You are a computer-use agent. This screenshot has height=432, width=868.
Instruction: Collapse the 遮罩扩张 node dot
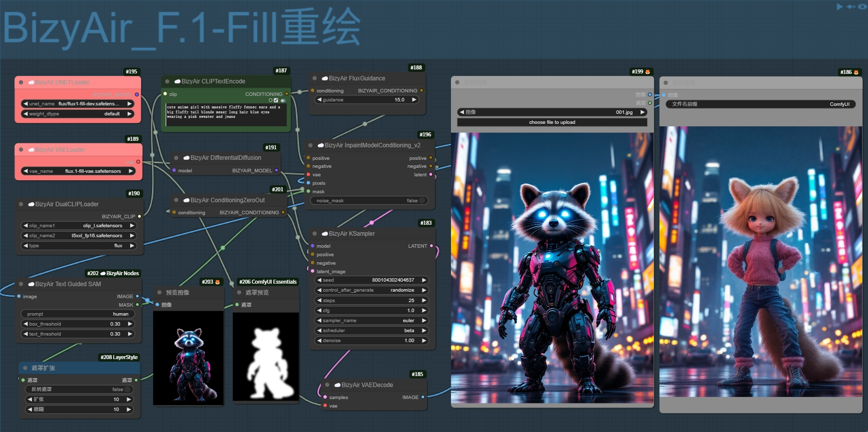25,368
